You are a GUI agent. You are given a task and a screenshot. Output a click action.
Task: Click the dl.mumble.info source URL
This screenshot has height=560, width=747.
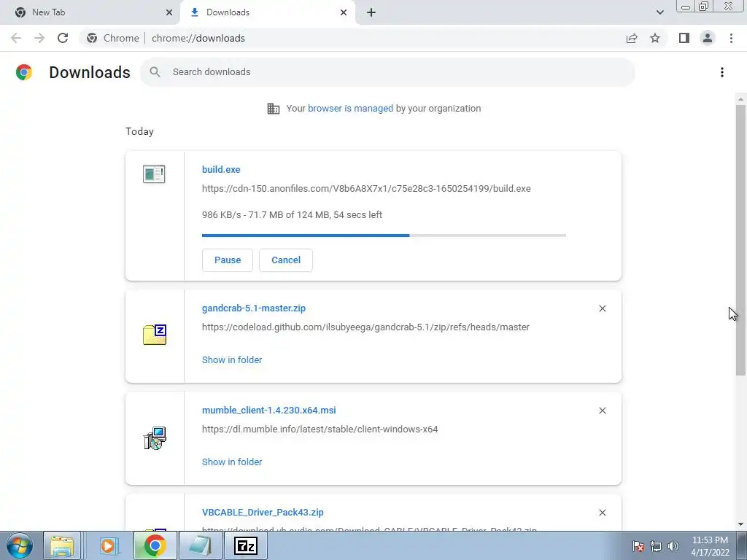coord(320,429)
